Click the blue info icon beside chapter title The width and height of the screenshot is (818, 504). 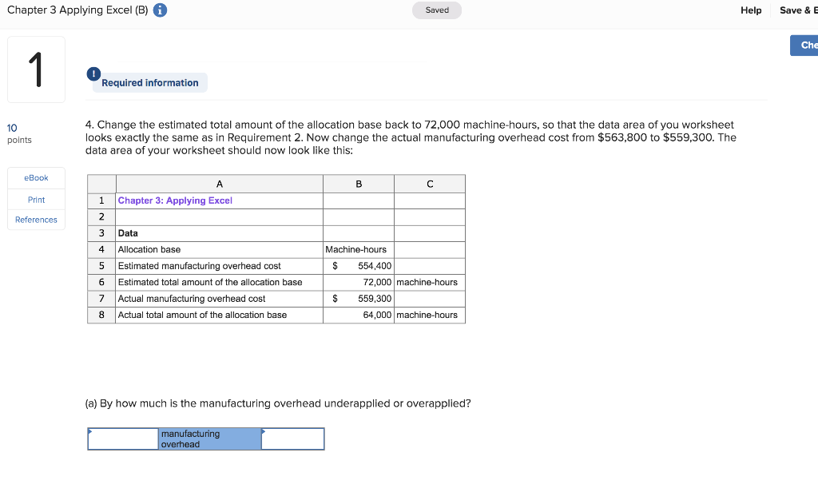pyautogui.click(x=160, y=10)
